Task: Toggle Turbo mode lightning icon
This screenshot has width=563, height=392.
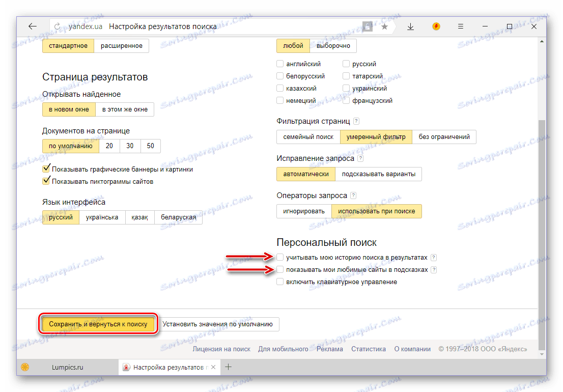Action: click(x=436, y=26)
